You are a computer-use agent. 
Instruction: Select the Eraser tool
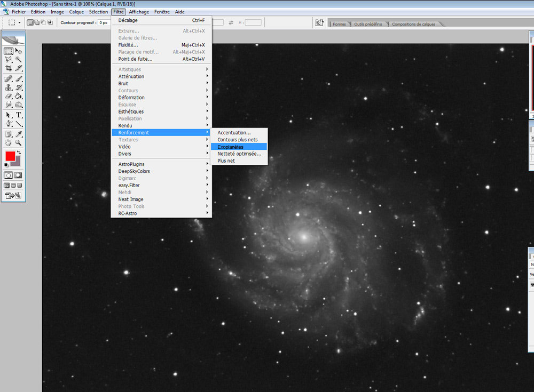[x=9, y=96]
